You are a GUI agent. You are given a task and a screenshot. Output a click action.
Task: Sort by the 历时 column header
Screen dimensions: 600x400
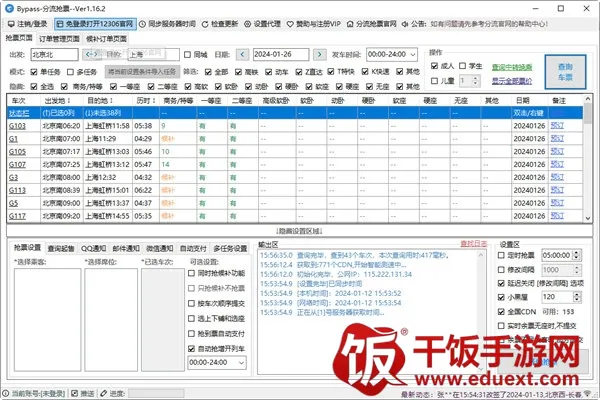point(146,101)
